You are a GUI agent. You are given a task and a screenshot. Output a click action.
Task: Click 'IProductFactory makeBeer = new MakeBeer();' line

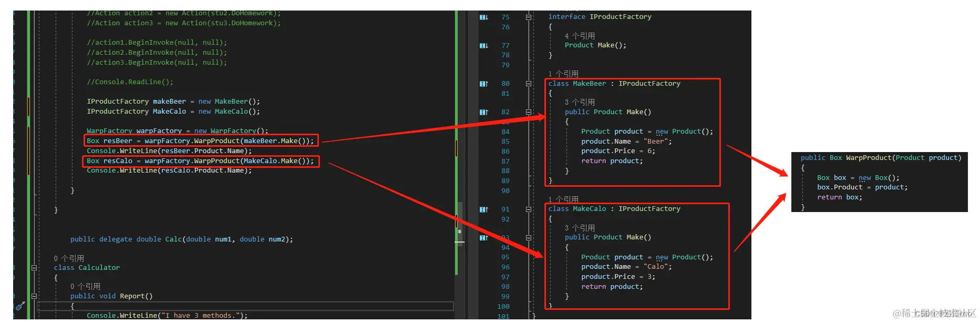coord(173,102)
